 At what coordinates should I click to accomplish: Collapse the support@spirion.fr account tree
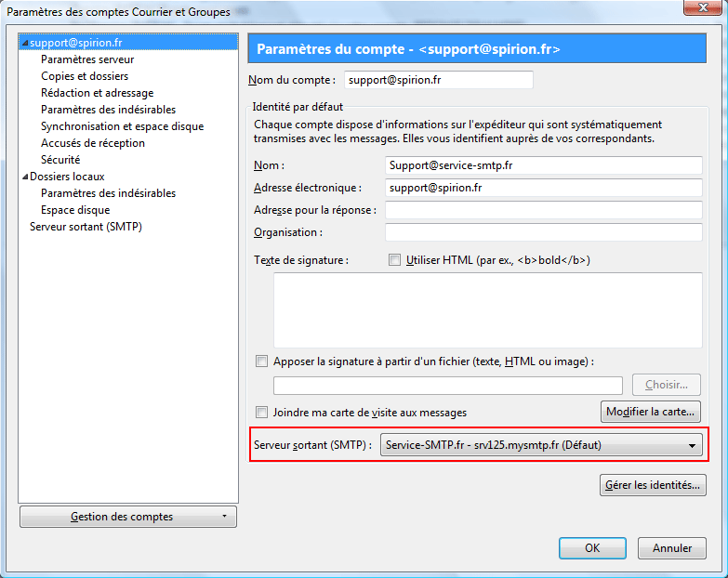25,43
